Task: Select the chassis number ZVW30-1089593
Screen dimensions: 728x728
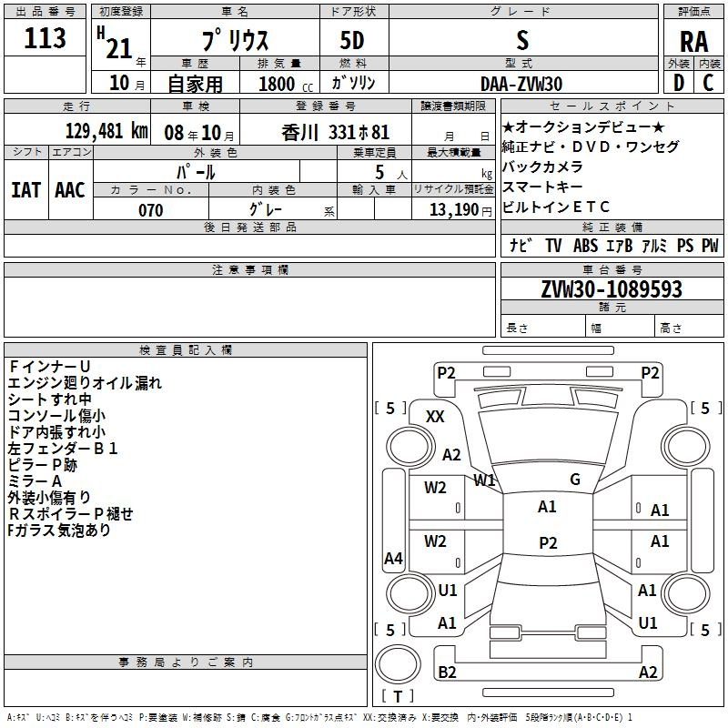Action: pyautogui.click(x=612, y=289)
